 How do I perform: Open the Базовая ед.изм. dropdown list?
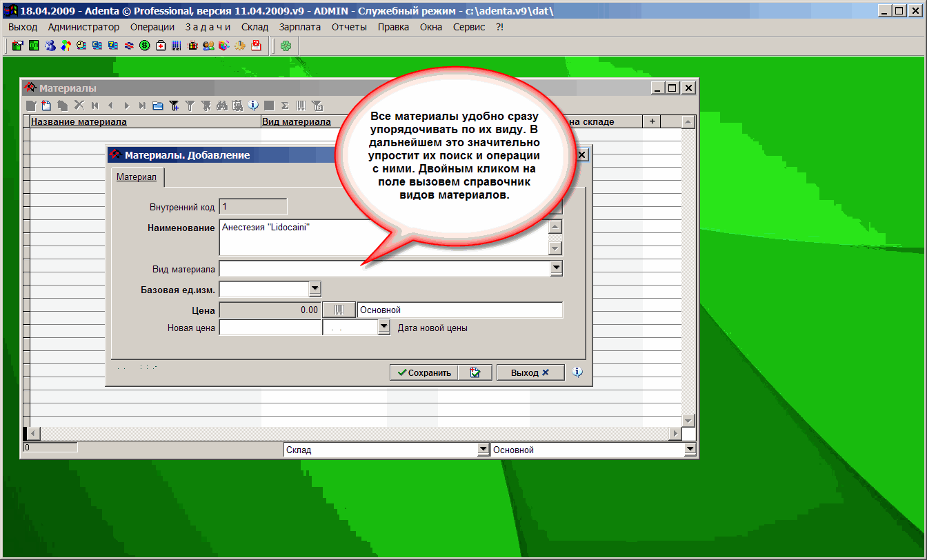[315, 289]
